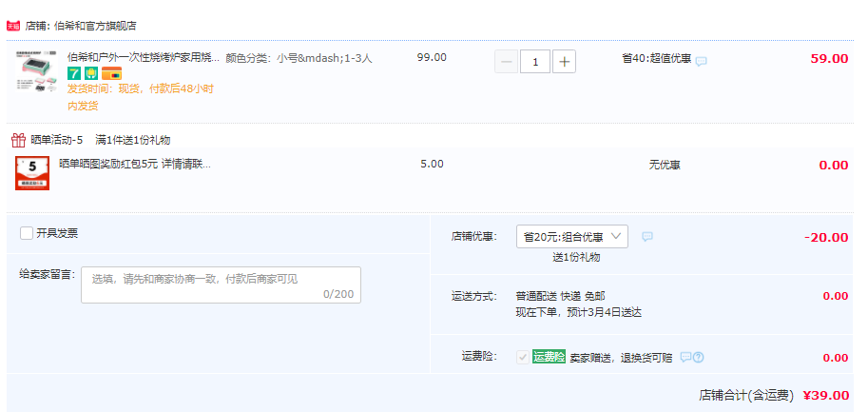Click the 给卖家留言 message field

tap(221, 284)
